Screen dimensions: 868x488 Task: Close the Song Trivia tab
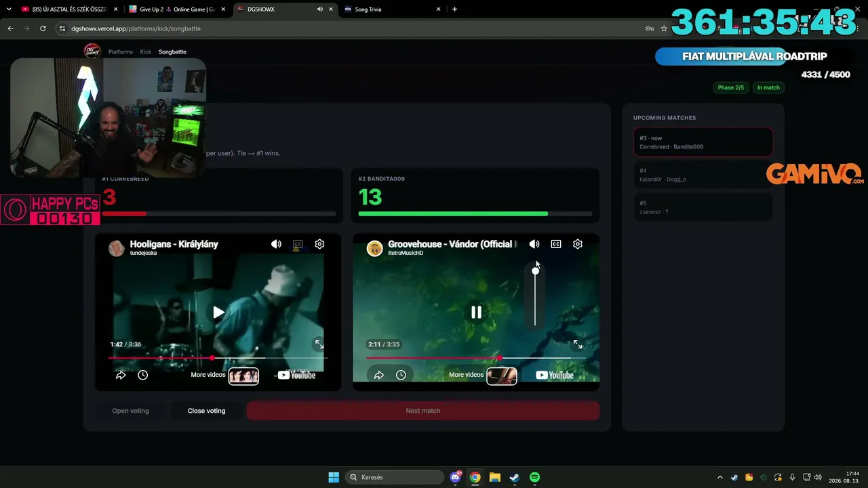click(439, 9)
